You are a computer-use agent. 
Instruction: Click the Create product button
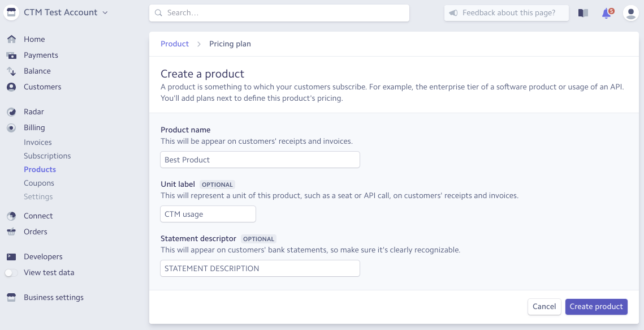596,306
